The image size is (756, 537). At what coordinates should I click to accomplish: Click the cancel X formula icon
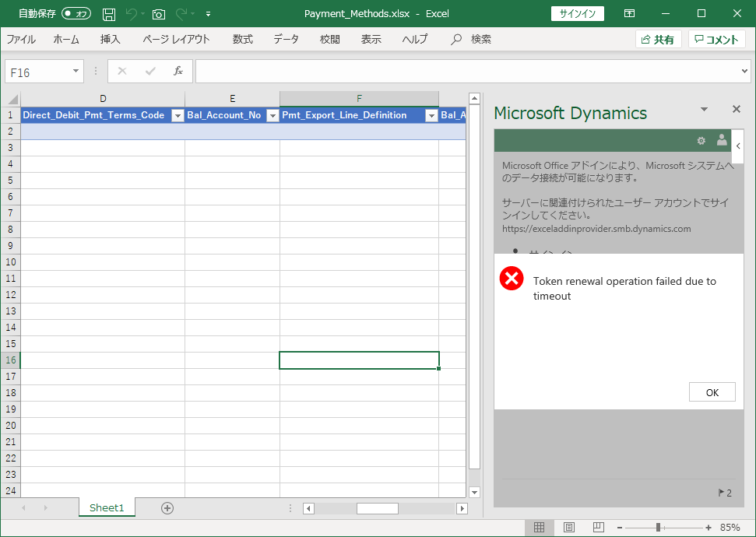click(122, 72)
